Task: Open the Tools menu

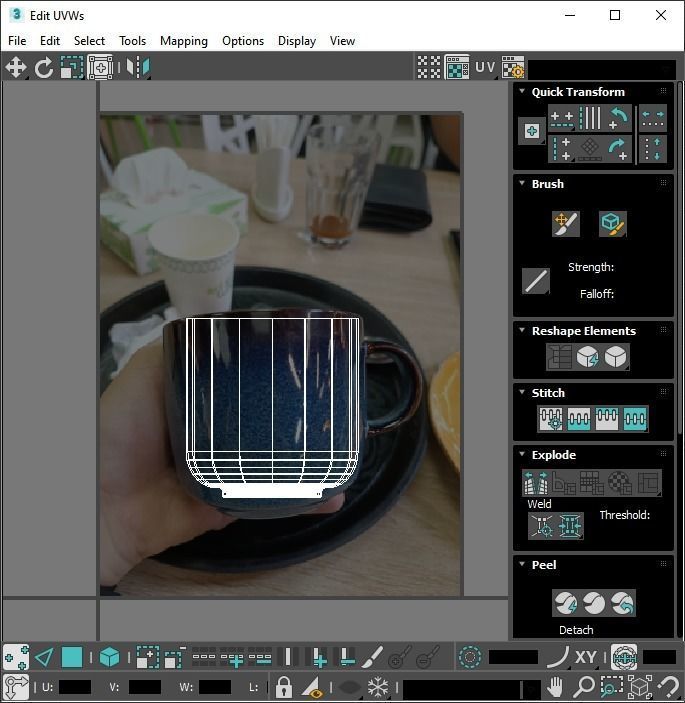Action: point(132,41)
